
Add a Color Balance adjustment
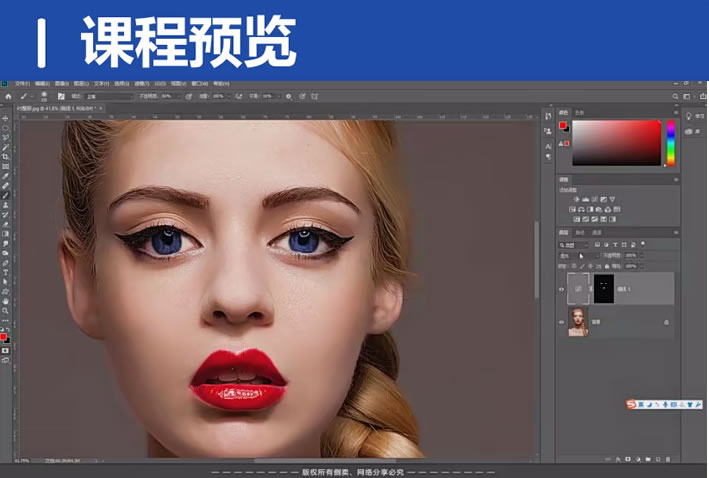[581, 209]
